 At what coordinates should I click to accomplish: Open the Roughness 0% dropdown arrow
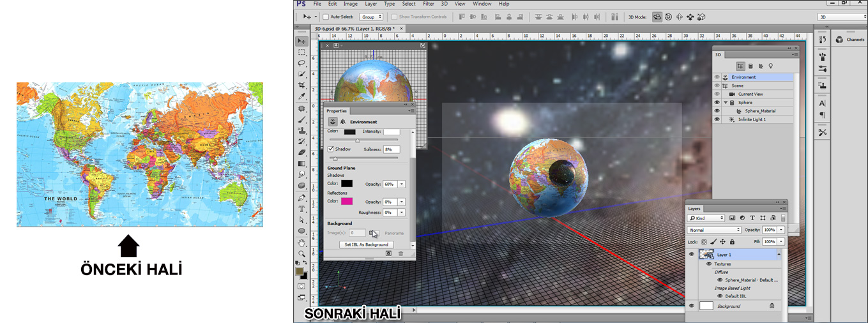(x=402, y=212)
